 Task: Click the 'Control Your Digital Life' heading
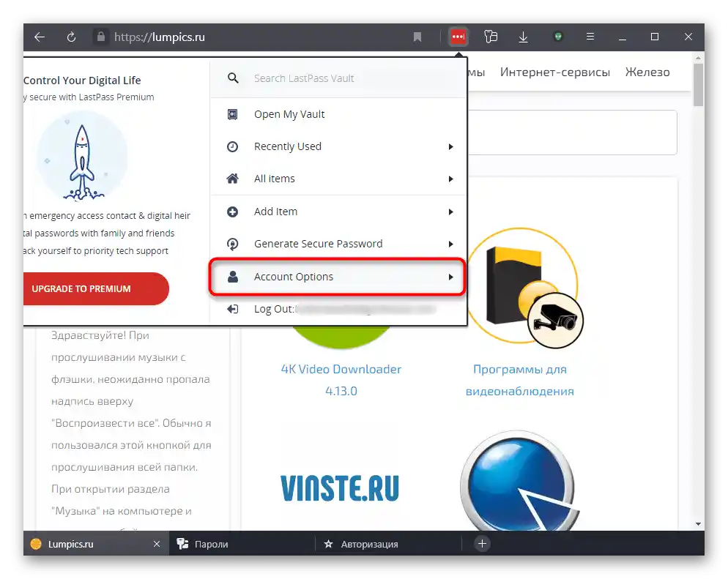pyautogui.click(x=82, y=81)
